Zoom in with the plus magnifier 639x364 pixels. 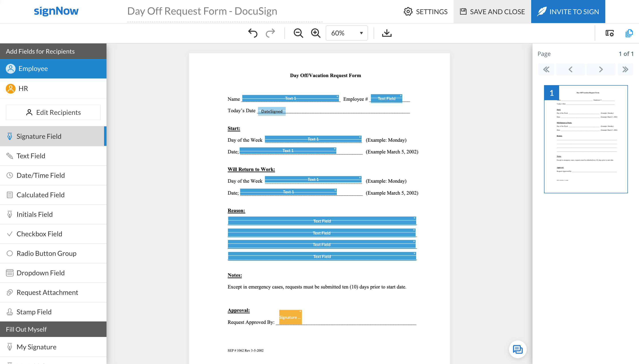(x=316, y=33)
